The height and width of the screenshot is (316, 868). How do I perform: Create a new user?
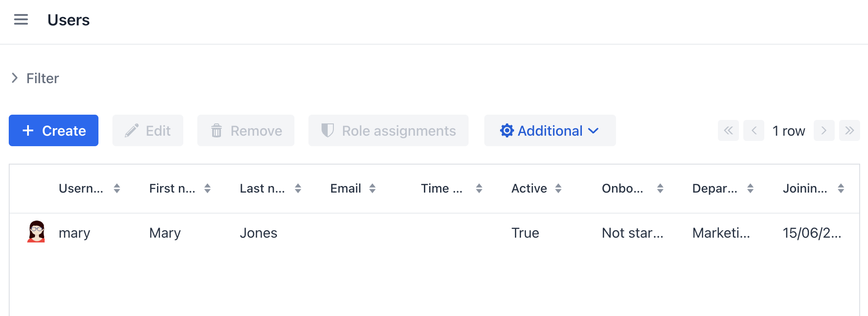pos(54,130)
